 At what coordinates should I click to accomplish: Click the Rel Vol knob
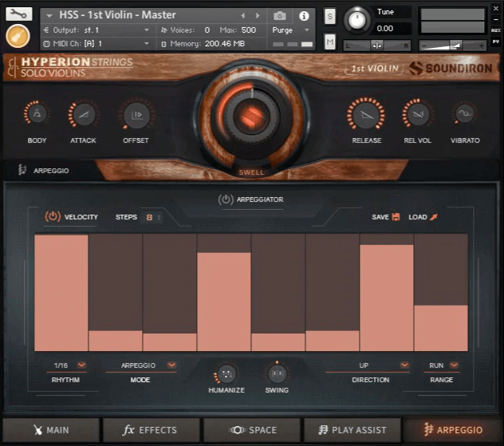417,114
